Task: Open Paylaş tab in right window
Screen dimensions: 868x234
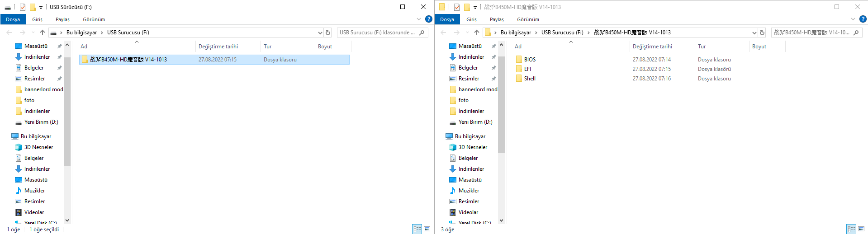Action: [x=497, y=19]
